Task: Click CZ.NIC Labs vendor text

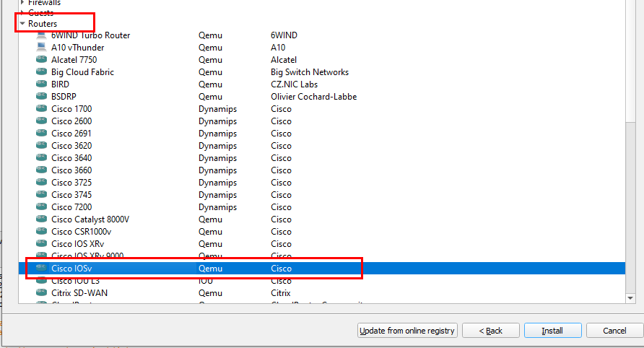Action: [x=294, y=84]
